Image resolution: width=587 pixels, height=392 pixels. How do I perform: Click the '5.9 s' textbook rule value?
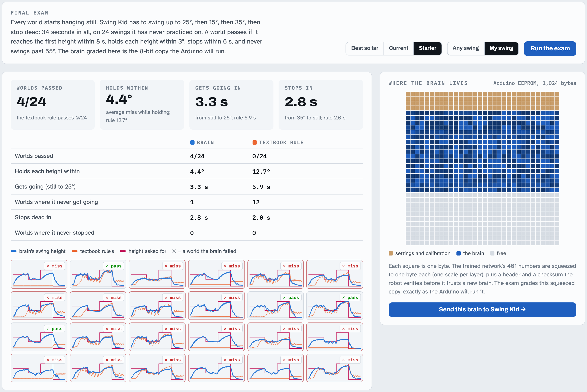click(261, 187)
